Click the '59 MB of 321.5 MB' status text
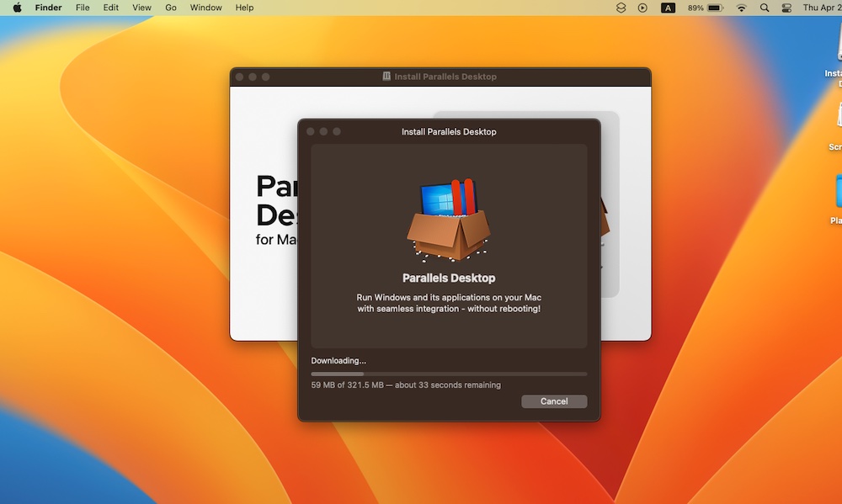 click(x=406, y=385)
